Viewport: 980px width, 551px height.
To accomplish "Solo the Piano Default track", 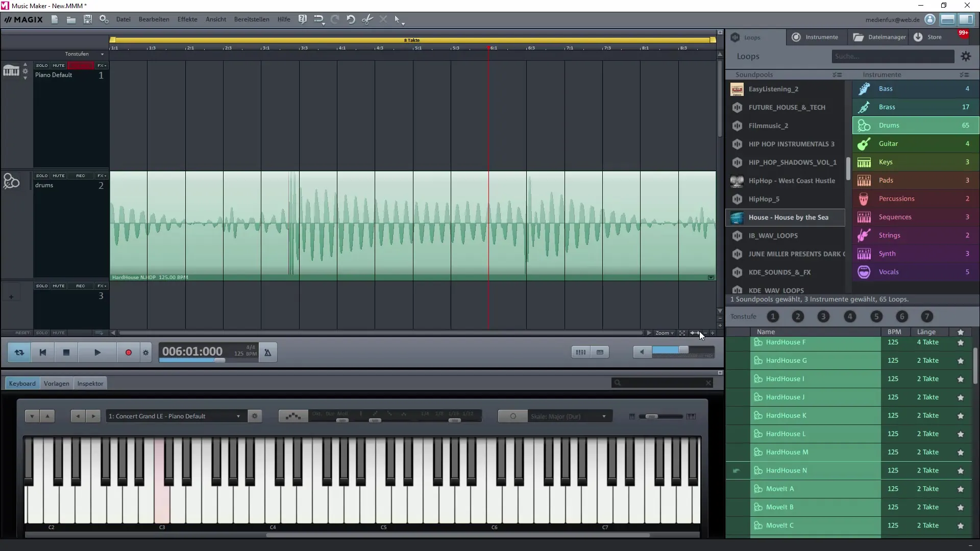I will click(42, 65).
